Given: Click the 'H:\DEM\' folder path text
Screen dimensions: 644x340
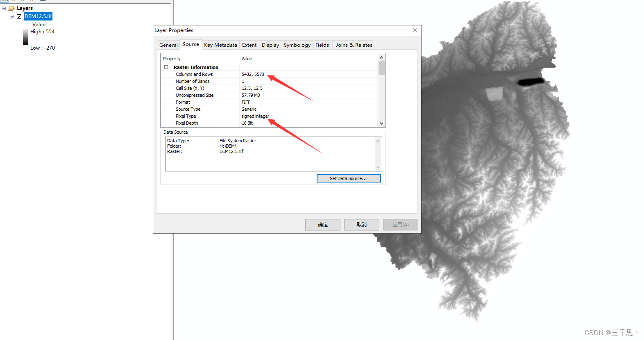Looking at the screenshot, I should [228, 146].
